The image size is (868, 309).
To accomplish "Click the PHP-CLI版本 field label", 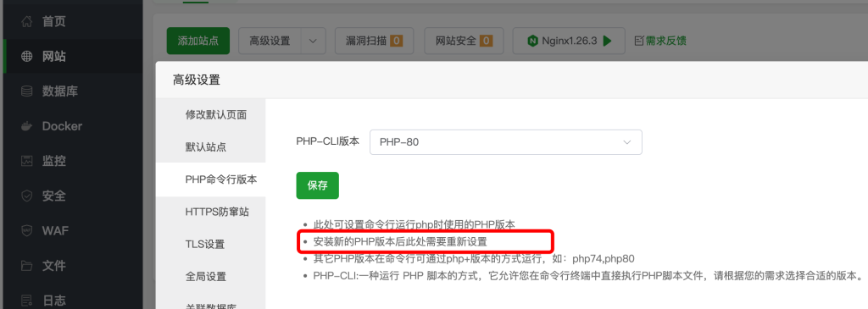I will tap(328, 141).
